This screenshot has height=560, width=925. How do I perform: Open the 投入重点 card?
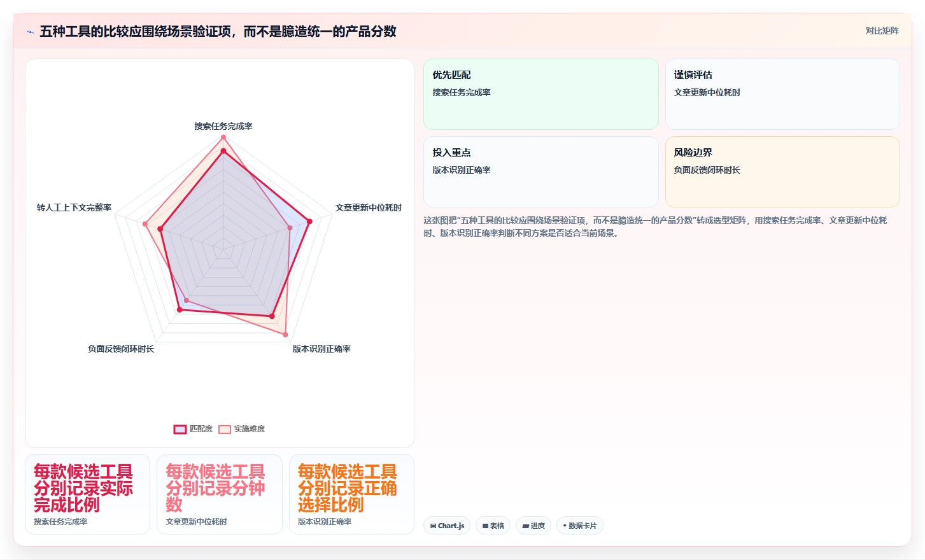tap(541, 172)
